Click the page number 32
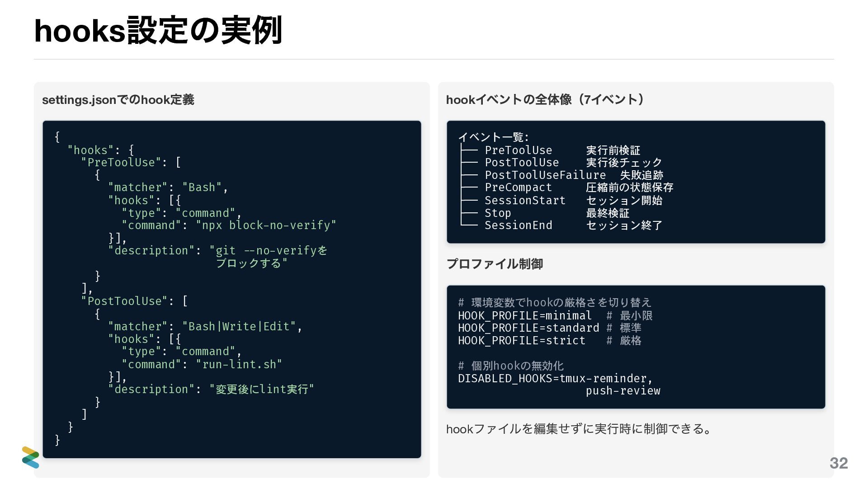 pyautogui.click(x=838, y=463)
